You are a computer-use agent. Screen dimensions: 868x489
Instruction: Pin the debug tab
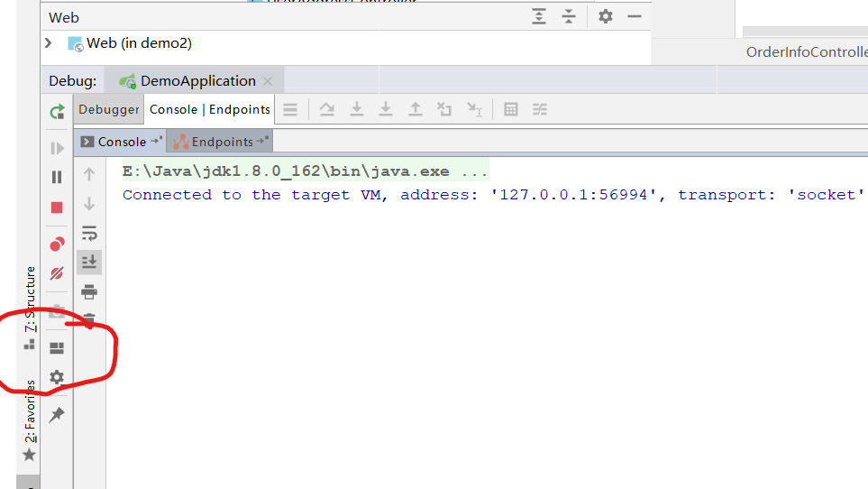coord(57,414)
